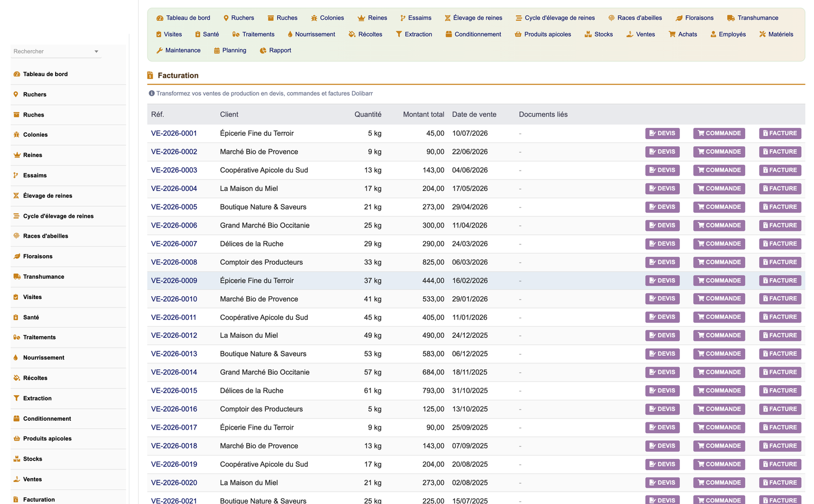814x504 pixels.
Task: Open sale reference VE-2026-0001
Action: coord(174,133)
